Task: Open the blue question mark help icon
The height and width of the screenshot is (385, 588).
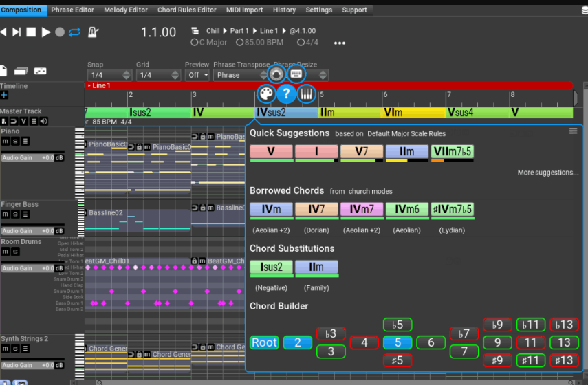Action: click(x=286, y=93)
